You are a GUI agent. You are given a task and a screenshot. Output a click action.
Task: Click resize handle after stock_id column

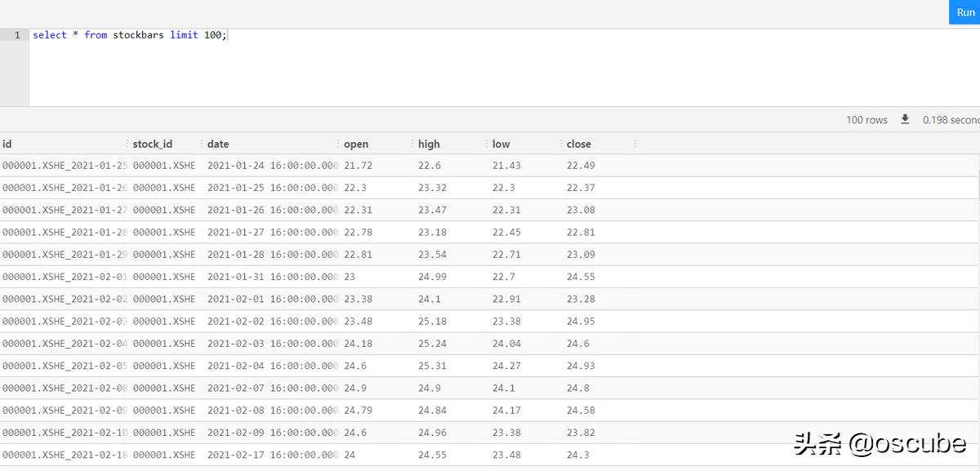pyautogui.click(x=202, y=144)
